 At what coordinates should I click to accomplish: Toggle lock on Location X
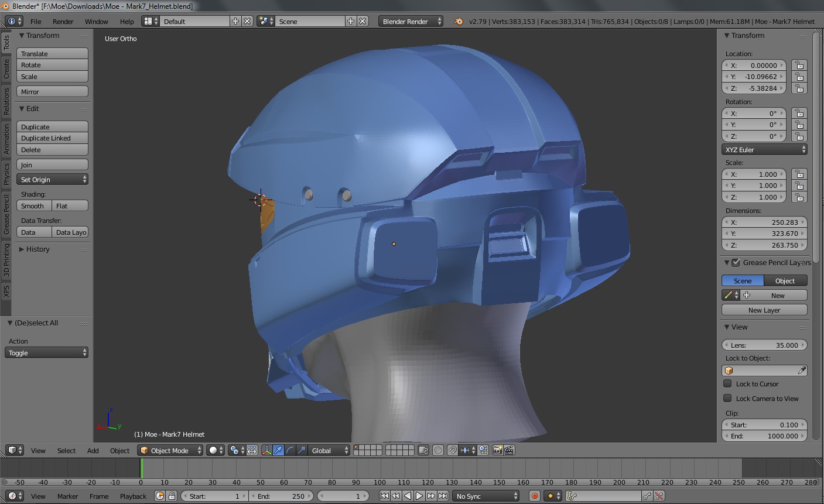click(799, 65)
